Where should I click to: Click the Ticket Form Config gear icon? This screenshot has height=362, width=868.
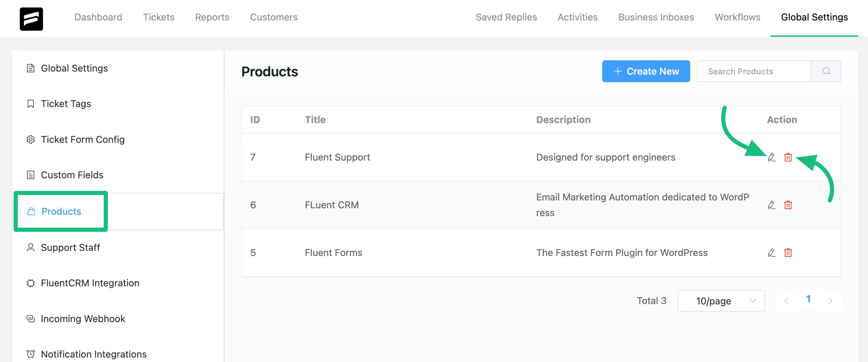click(x=31, y=139)
